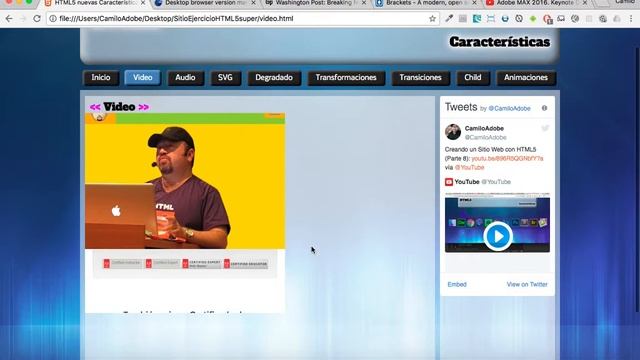Click the CamiloAdobe profile avatar
Viewport: 640px width, 360px height.
(453, 132)
